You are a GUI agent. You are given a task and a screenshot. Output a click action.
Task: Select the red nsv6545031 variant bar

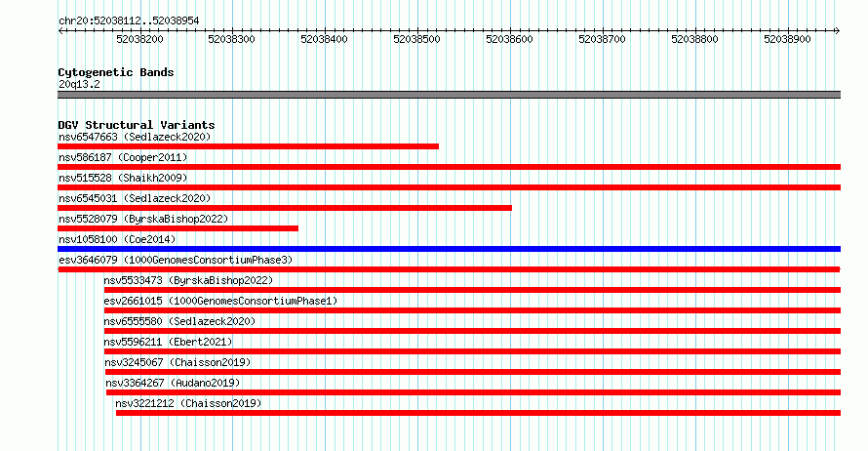tap(285, 208)
